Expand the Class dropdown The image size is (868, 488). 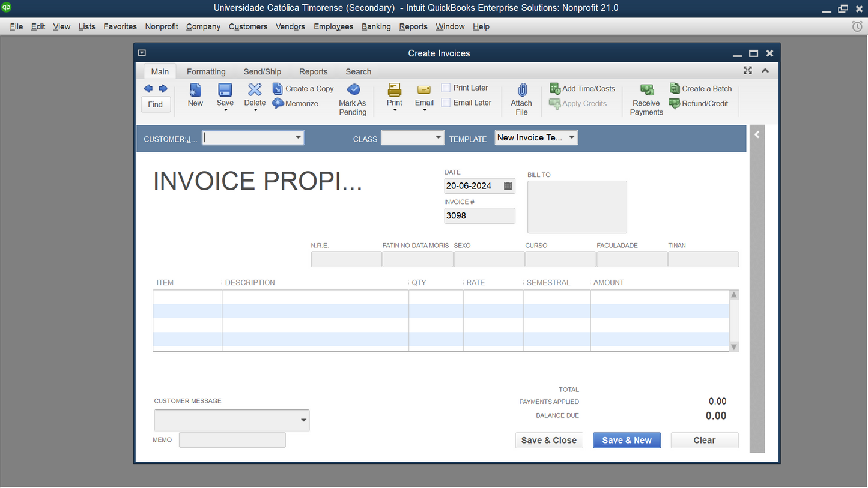[438, 137]
